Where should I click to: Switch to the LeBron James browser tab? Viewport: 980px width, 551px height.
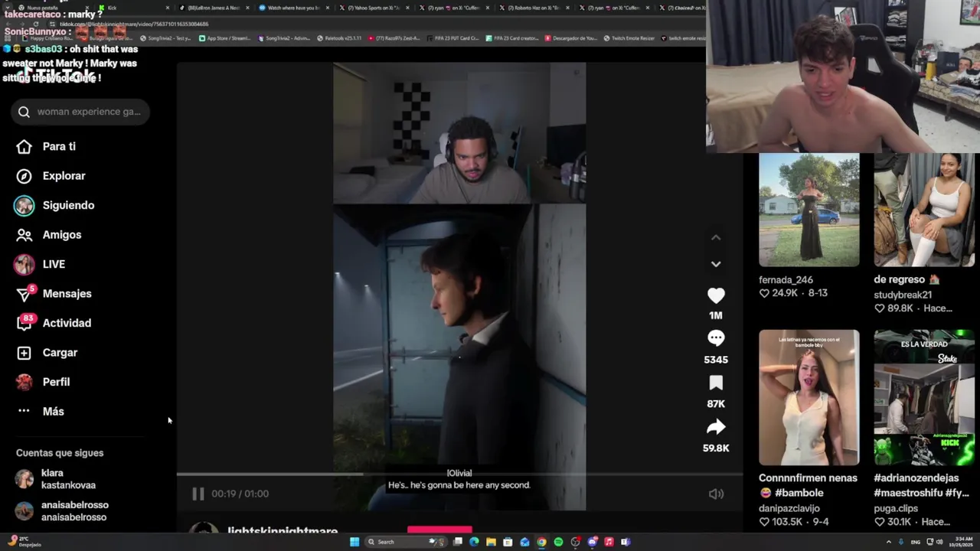[214, 8]
